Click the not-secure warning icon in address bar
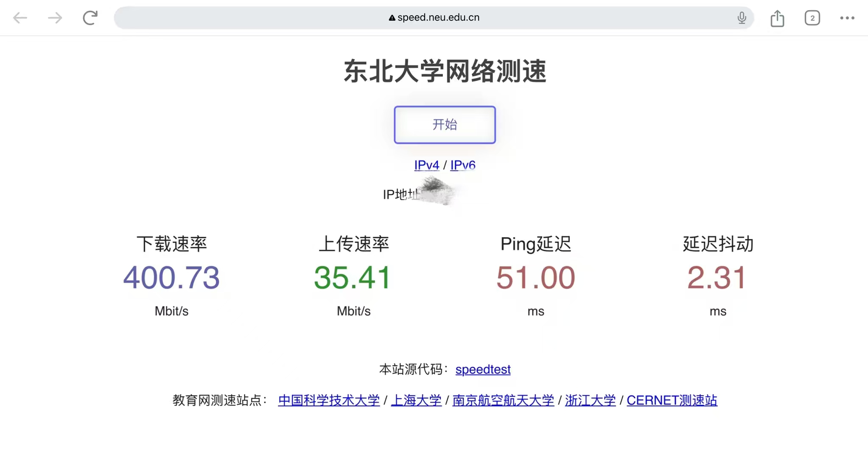Viewport: 868px width, 458px height. click(x=392, y=18)
